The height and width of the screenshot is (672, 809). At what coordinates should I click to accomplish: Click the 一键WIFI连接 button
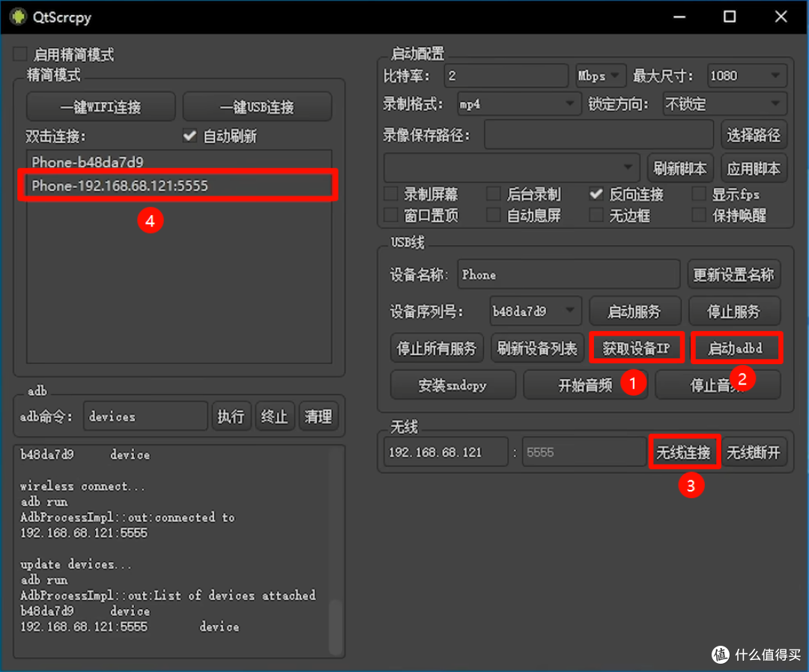[x=100, y=107]
